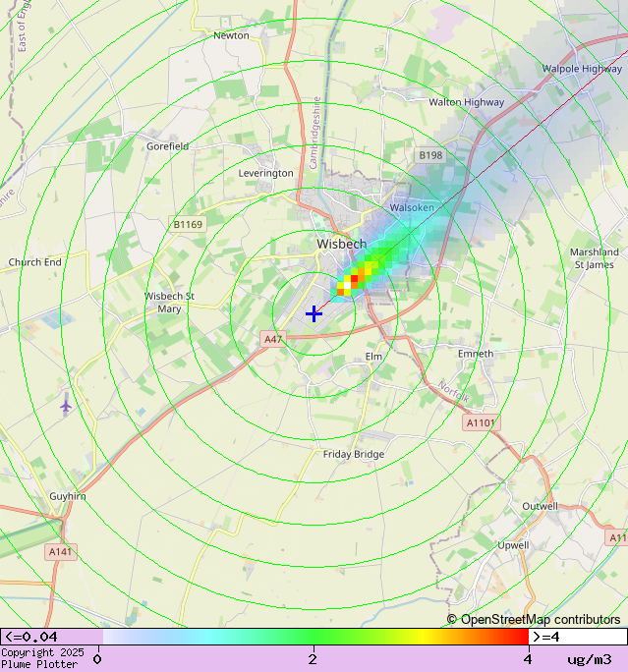Image resolution: width=628 pixels, height=672 pixels.
Task: Click the A141 road shield
Action: coord(61,551)
